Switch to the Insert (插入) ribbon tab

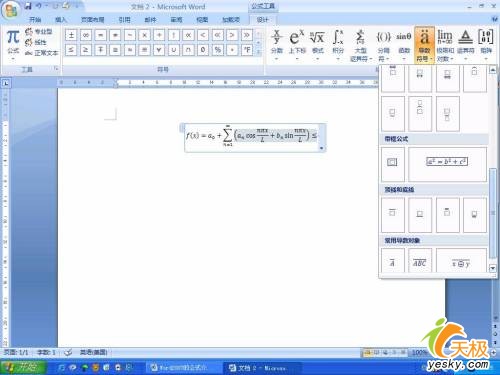(x=61, y=20)
